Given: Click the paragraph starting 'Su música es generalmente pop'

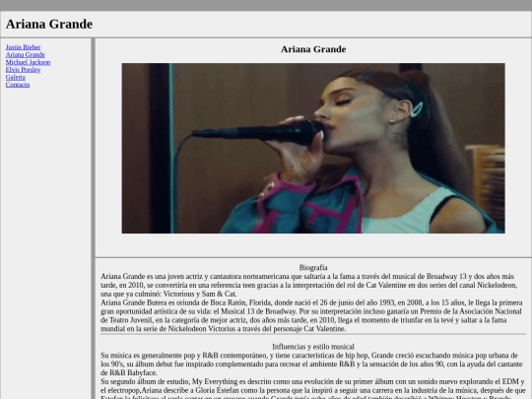Looking at the screenshot, I should click(x=311, y=365).
